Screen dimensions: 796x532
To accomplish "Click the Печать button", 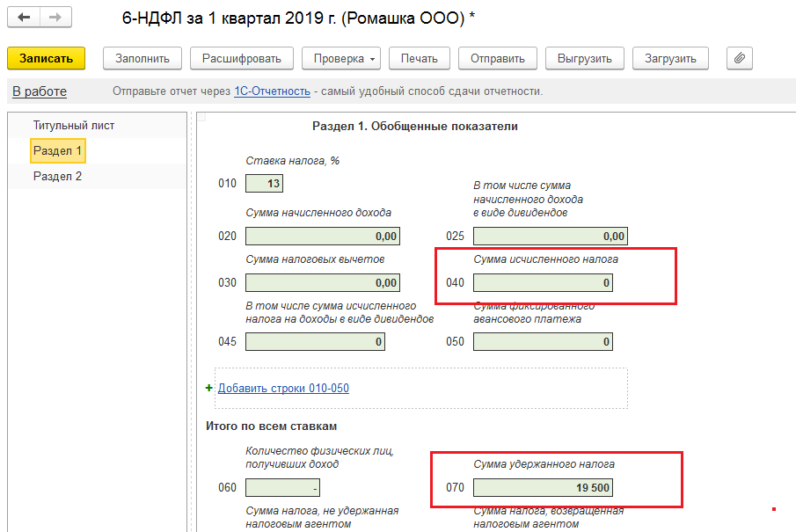I will click(x=419, y=58).
